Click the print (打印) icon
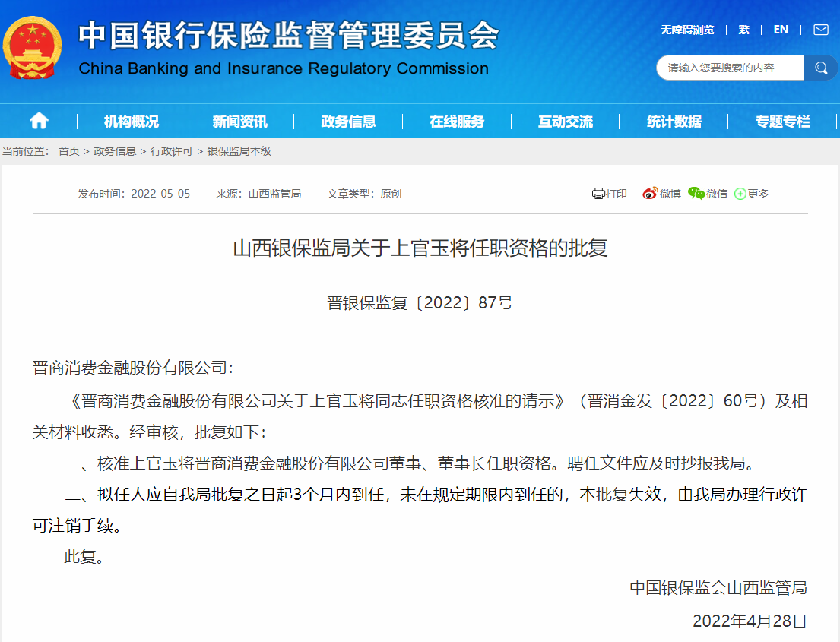Viewport: 840px width, 642px height. pos(599,194)
